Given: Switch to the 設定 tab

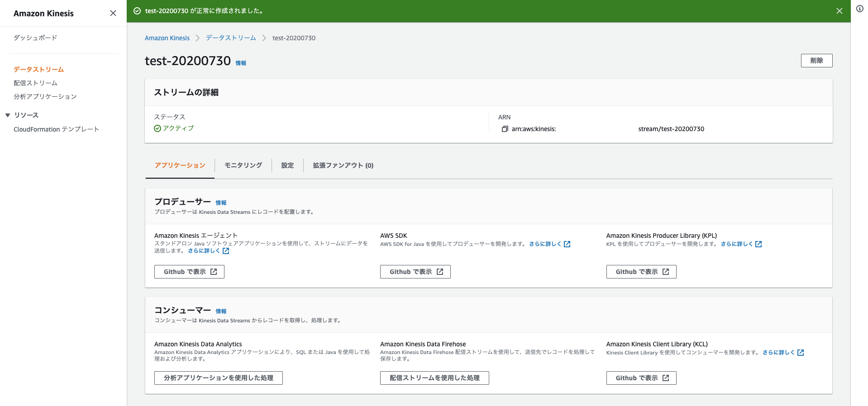Looking at the screenshot, I should point(287,165).
